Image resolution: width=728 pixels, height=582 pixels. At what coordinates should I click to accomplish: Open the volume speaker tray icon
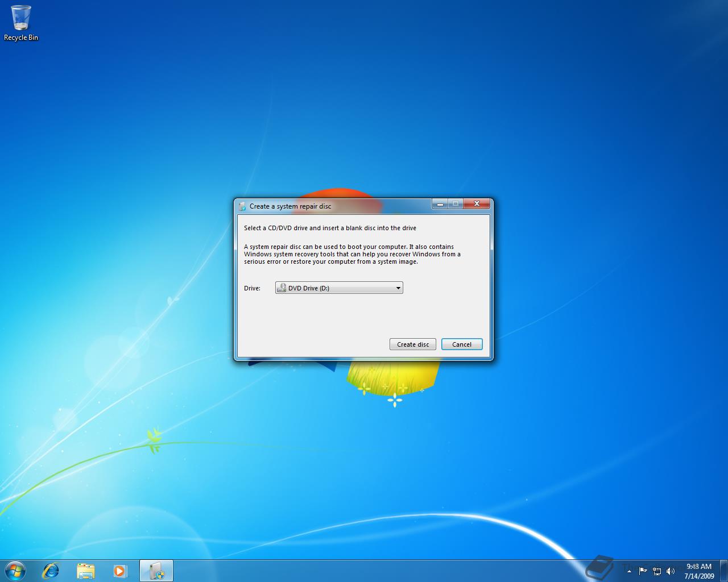pyautogui.click(x=671, y=571)
